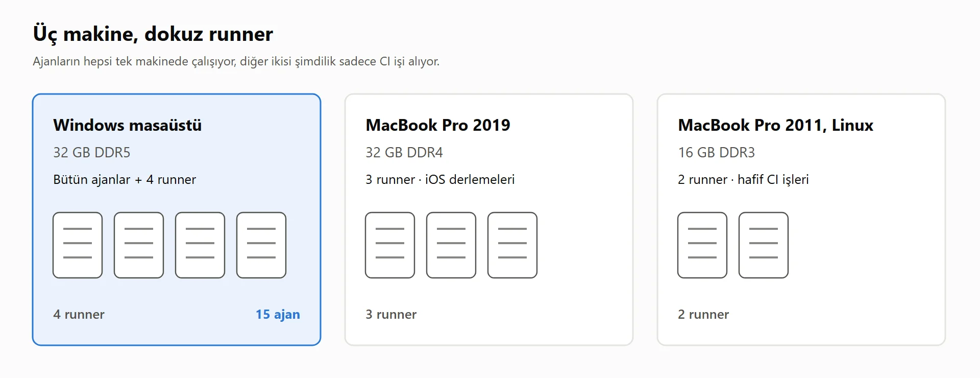Viewport: 980px width, 378px height.
Task: Click the third runner icon in Windows masaüstü card
Action: click(x=200, y=245)
